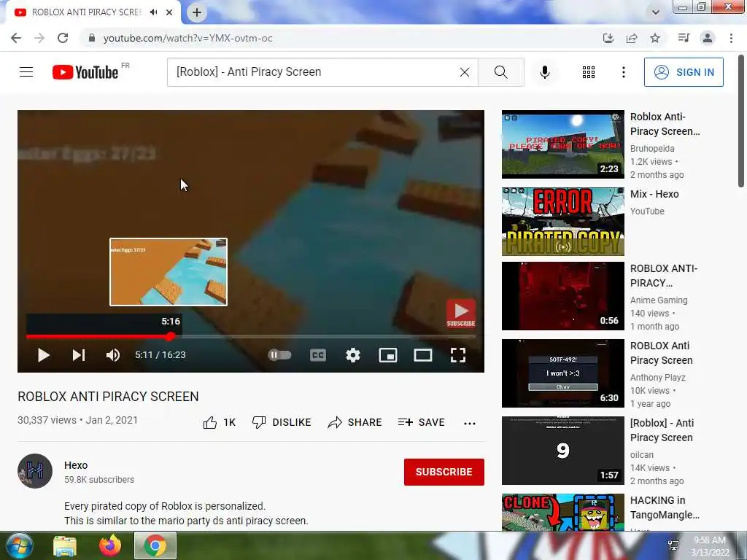Search with your voice microphone

click(545, 72)
